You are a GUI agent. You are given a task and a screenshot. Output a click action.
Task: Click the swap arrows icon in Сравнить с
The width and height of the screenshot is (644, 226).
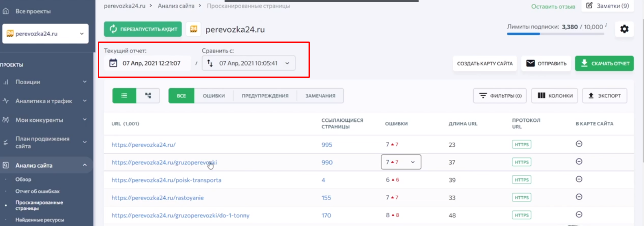click(210, 63)
